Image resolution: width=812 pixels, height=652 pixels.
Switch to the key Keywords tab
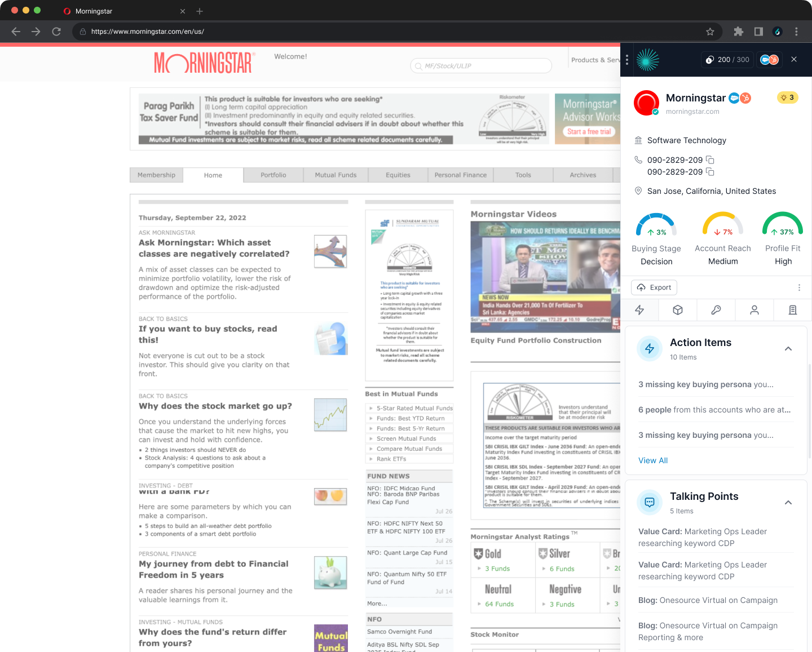pos(716,310)
